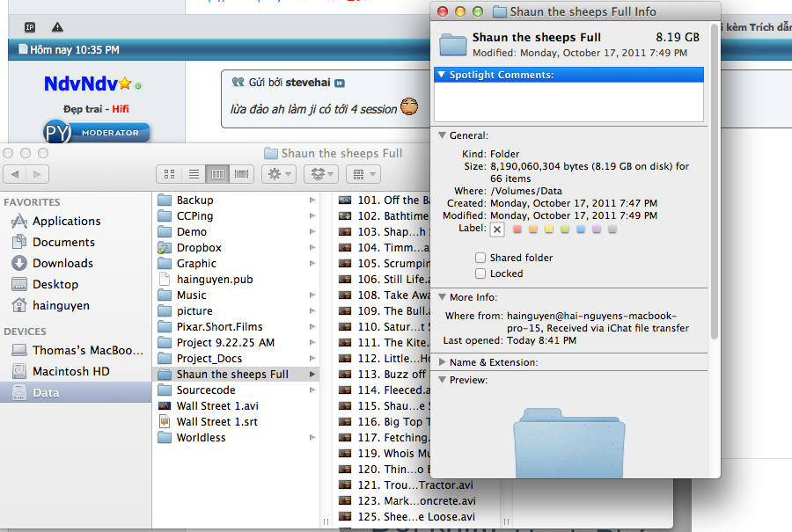Click the Hôm nay 10:35 PM post icon
This screenshot has height=532, width=792.
click(23, 49)
